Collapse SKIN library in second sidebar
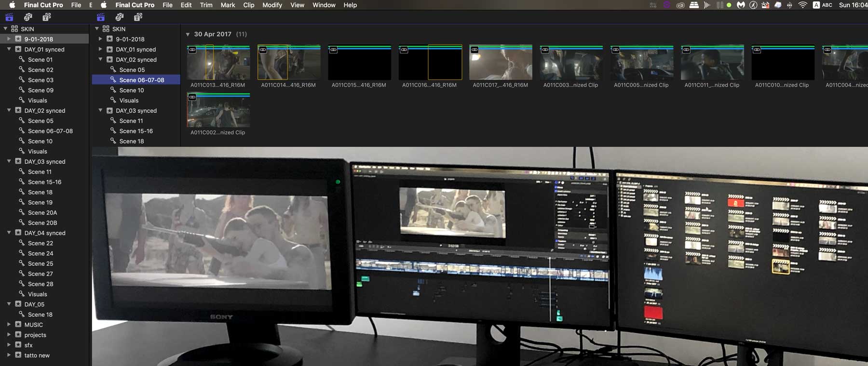This screenshot has width=868, height=366. (x=97, y=29)
